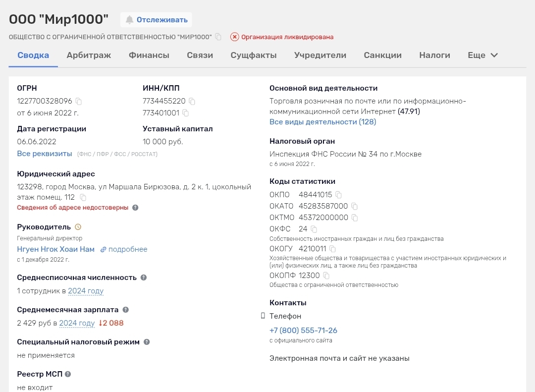Open the Учредители tab
Viewport: 535px width, 392px height.
point(320,56)
